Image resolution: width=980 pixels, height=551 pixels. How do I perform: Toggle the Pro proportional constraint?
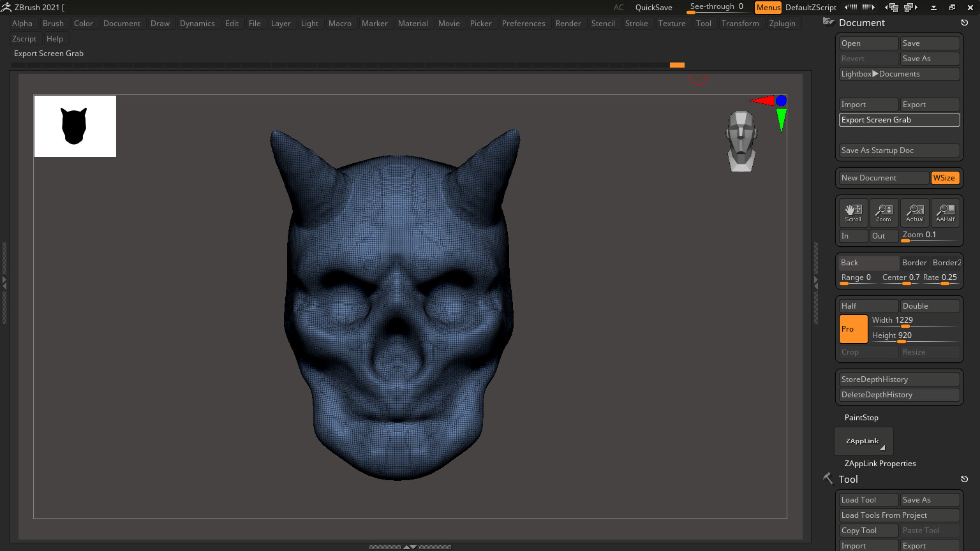[x=853, y=329]
